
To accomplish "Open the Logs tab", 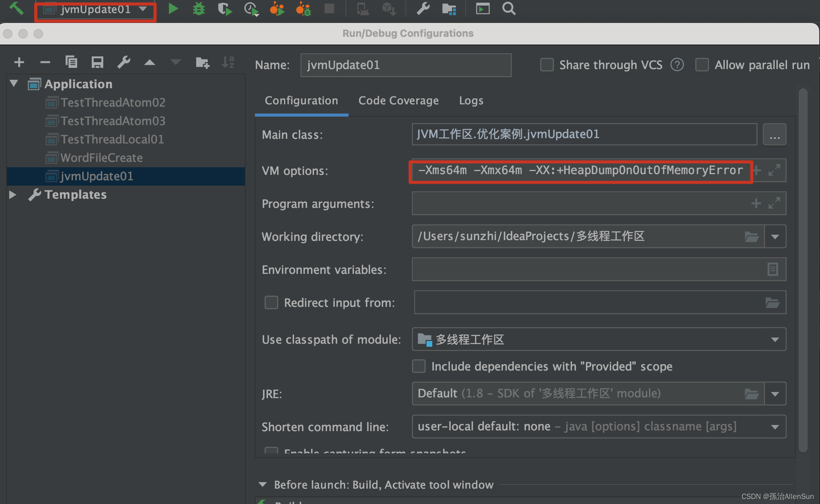I will pos(471,100).
